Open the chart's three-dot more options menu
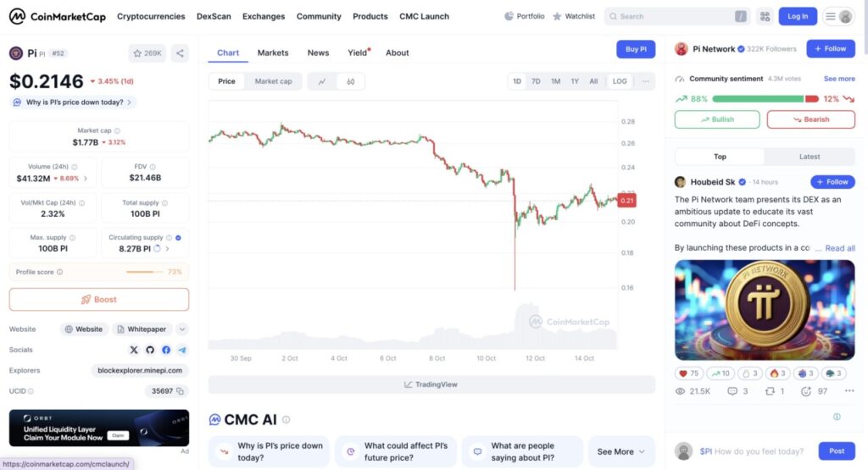 (646, 81)
